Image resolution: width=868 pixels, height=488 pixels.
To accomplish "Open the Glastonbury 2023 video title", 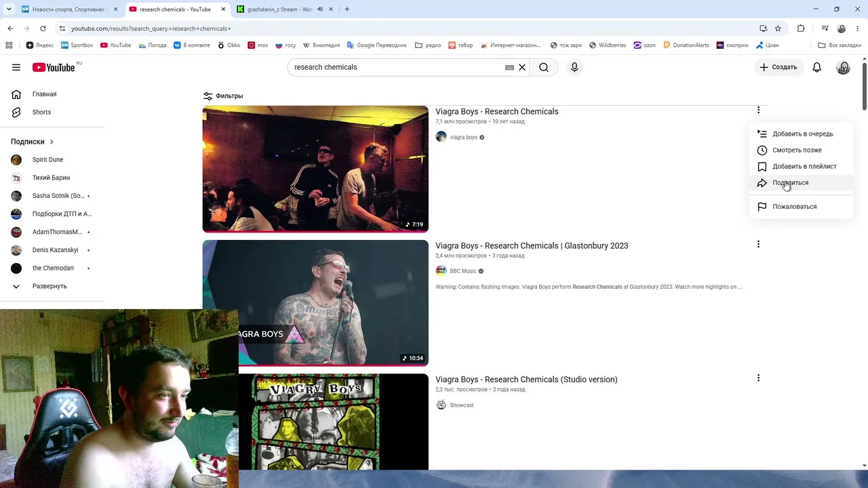I will [x=532, y=246].
